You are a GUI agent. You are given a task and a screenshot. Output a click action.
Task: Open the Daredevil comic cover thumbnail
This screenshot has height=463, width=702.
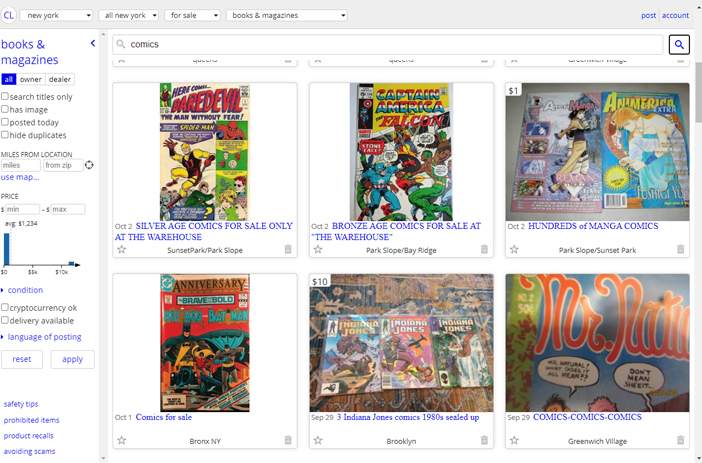(x=205, y=152)
